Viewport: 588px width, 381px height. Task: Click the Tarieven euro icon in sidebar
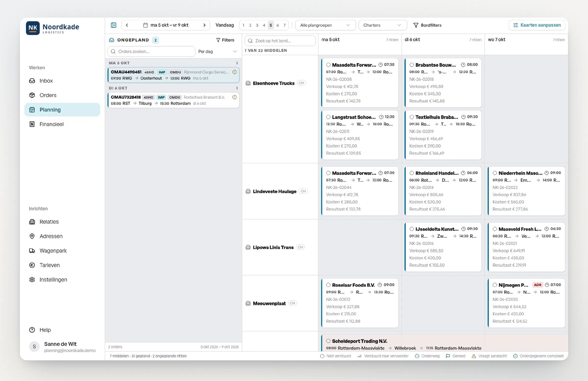[32, 265]
